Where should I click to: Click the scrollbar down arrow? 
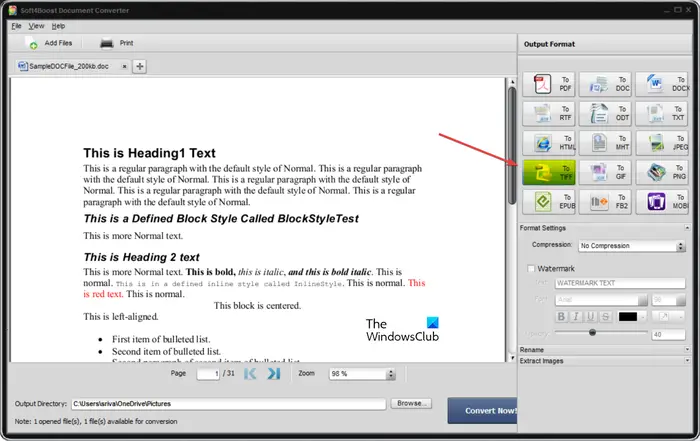click(512, 358)
